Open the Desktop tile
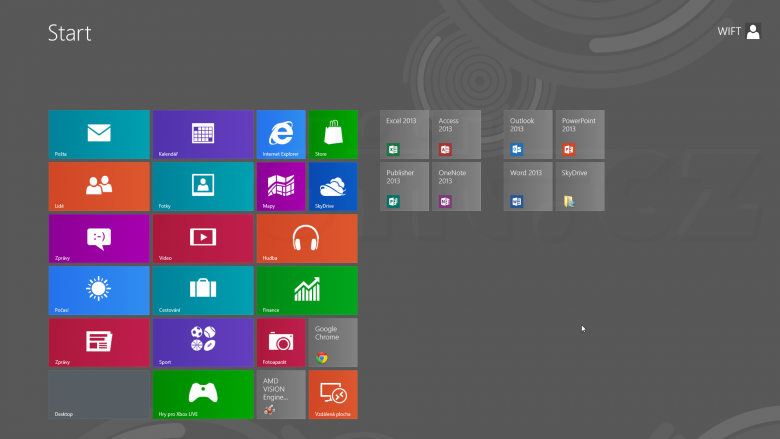 99,394
